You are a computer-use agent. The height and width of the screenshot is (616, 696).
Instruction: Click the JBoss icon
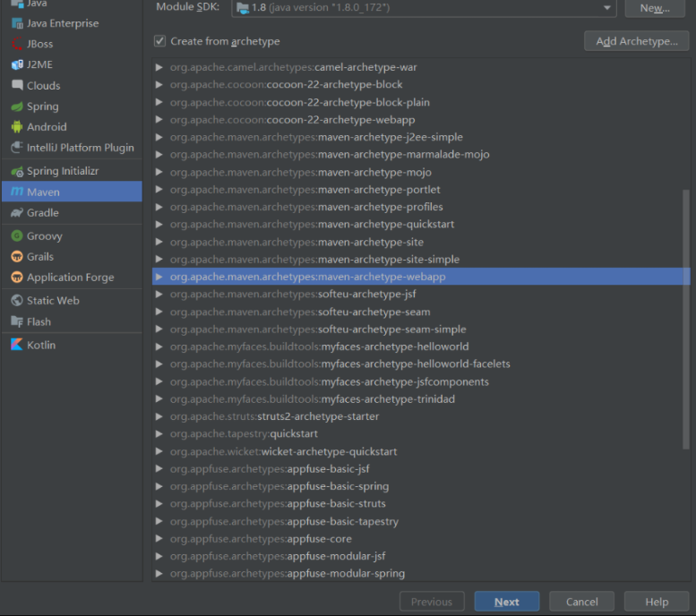point(17,44)
